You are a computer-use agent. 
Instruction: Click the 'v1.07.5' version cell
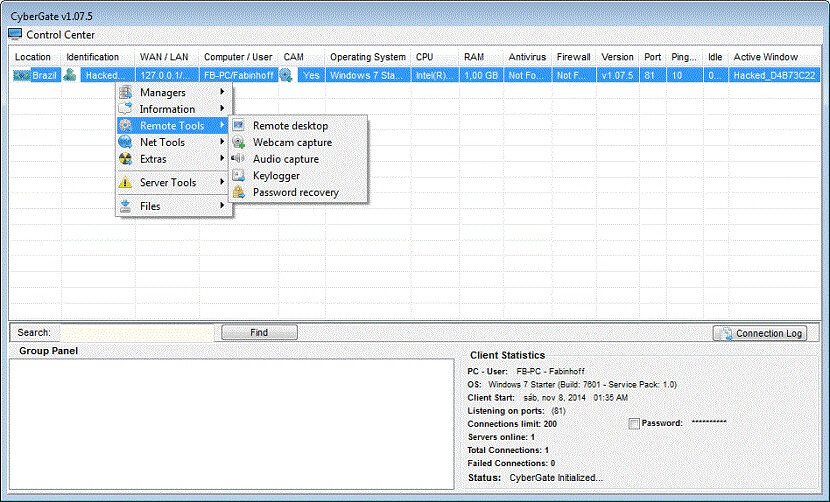618,75
